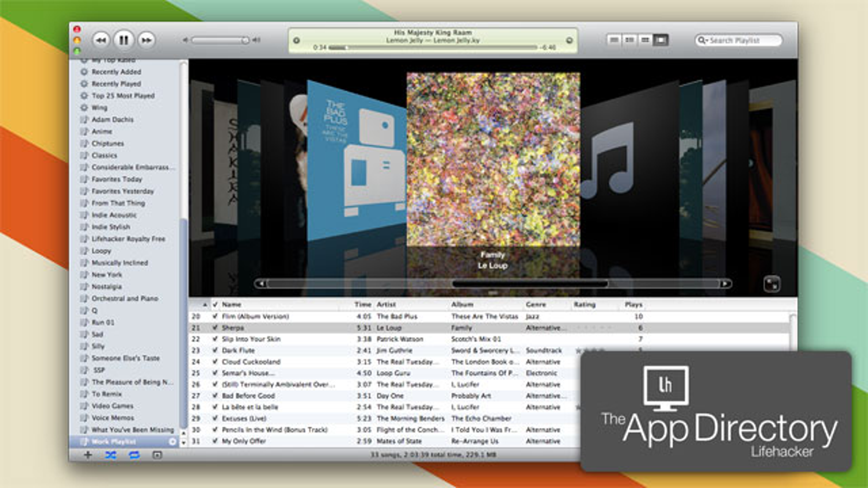Uncheck the Bad Before Good checkbox
Viewport: 868px width, 488px height.
pos(215,396)
